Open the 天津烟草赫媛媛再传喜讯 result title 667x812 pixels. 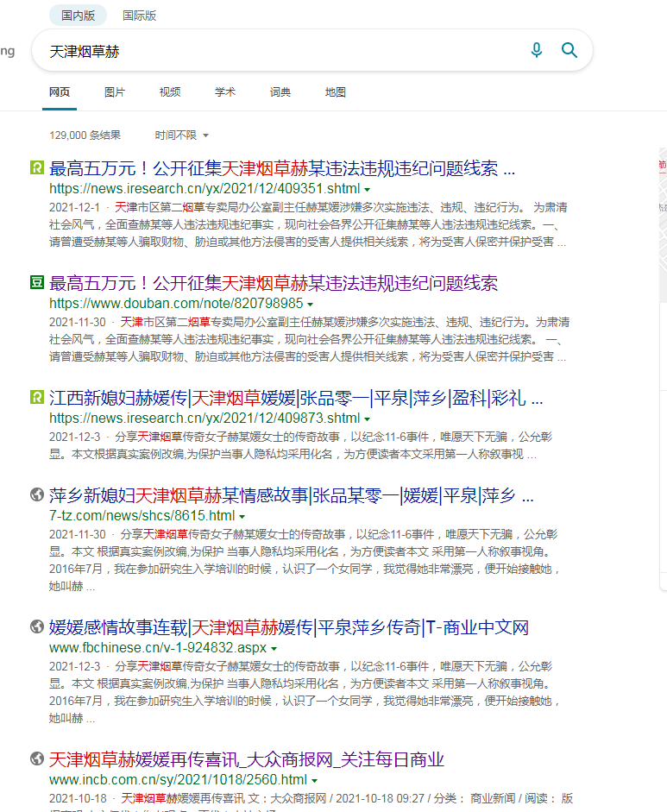point(247,759)
